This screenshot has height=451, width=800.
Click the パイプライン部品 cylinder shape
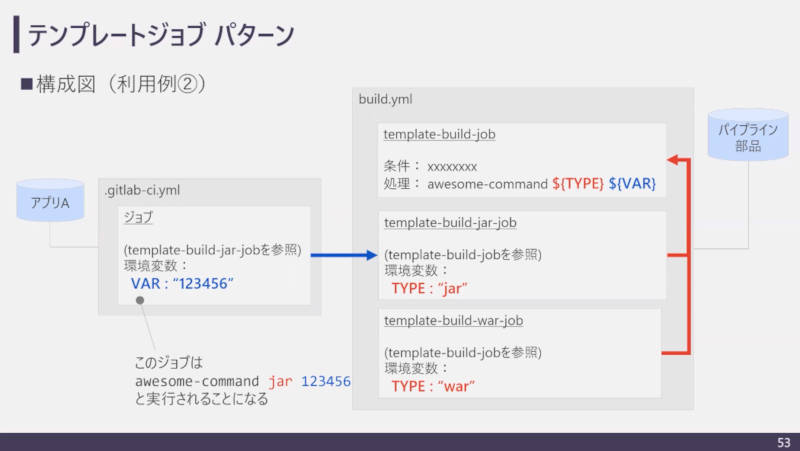(748, 135)
